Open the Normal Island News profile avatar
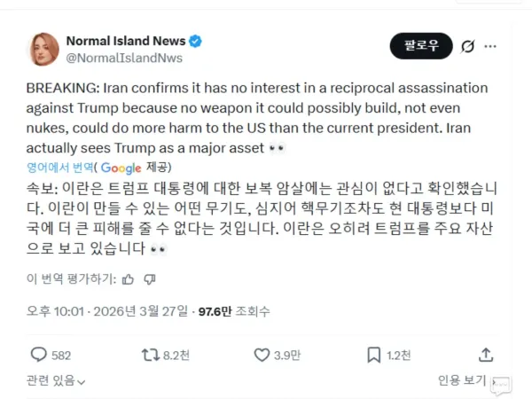The width and height of the screenshot is (532, 399). [x=43, y=50]
